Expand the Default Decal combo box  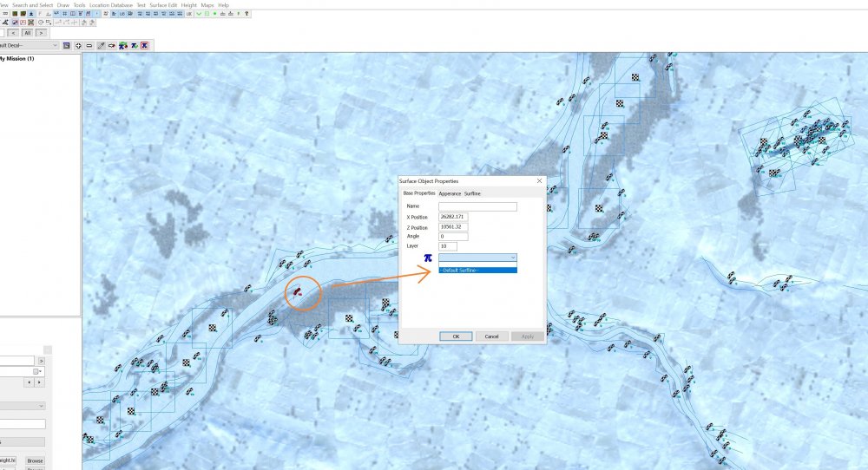click(55, 45)
